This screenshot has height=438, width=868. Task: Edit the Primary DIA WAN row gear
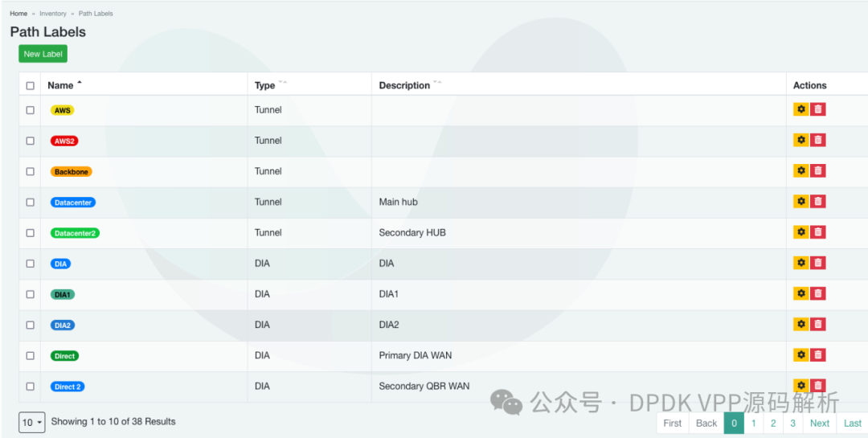tap(801, 355)
